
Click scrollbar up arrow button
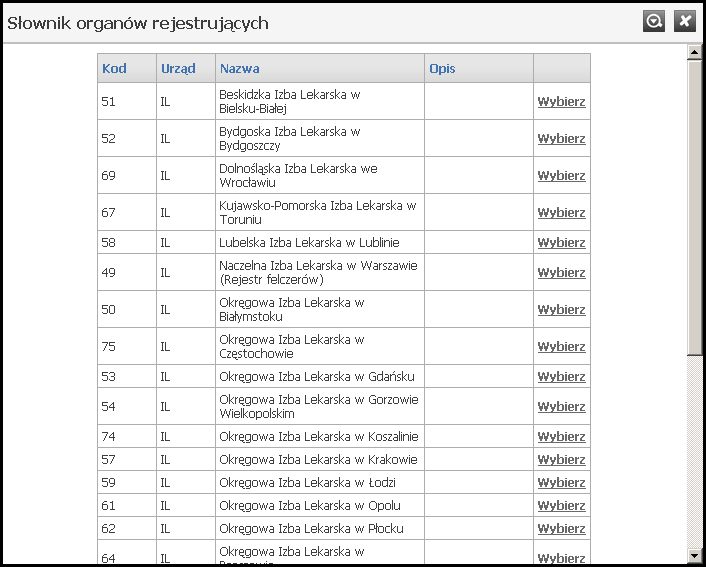[695, 52]
